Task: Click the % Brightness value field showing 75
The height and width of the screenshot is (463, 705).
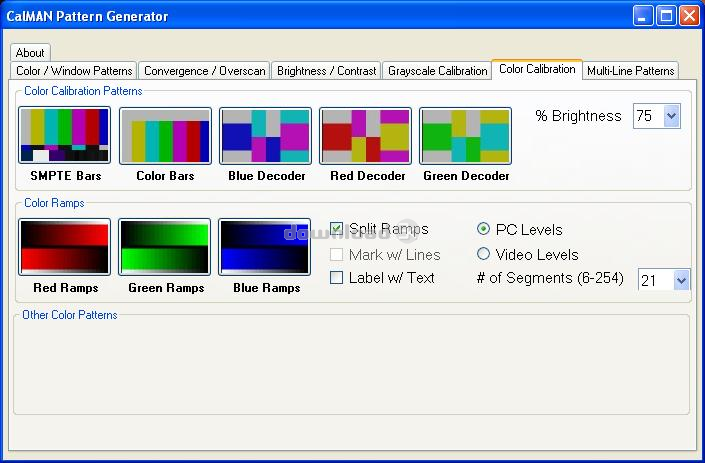Action: click(x=648, y=116)
